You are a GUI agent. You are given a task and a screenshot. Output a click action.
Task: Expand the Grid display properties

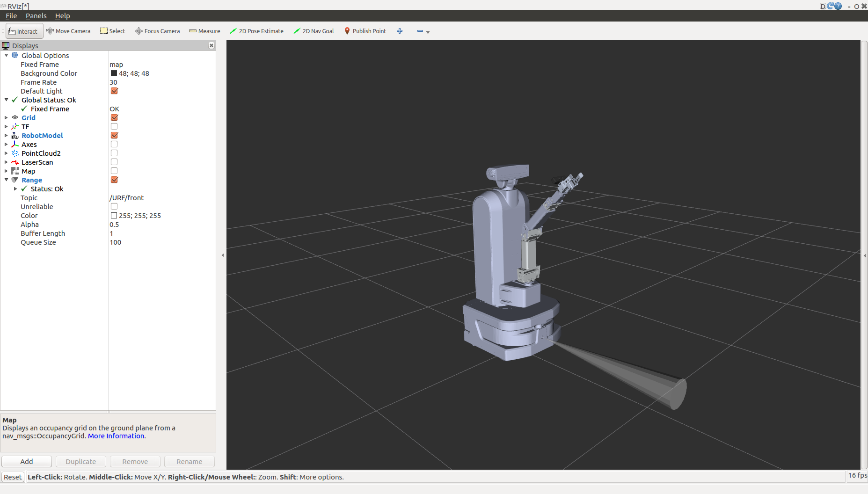[6, 118]
